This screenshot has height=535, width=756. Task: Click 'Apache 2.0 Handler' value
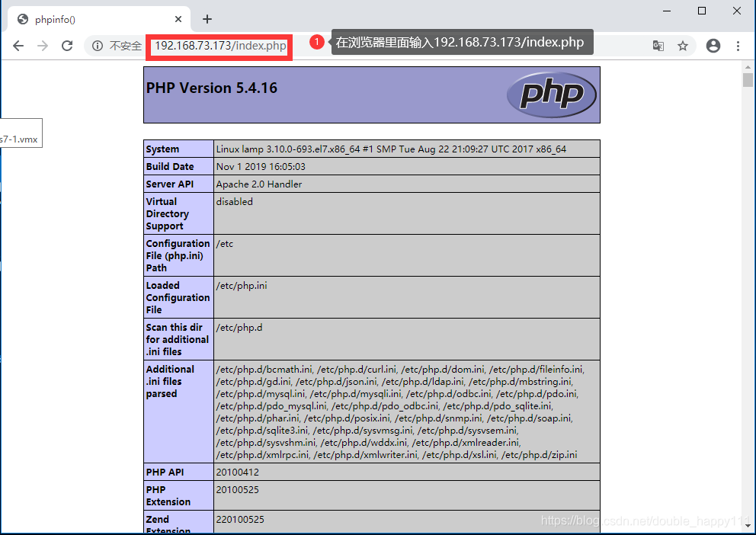click(x=259, y=184)
